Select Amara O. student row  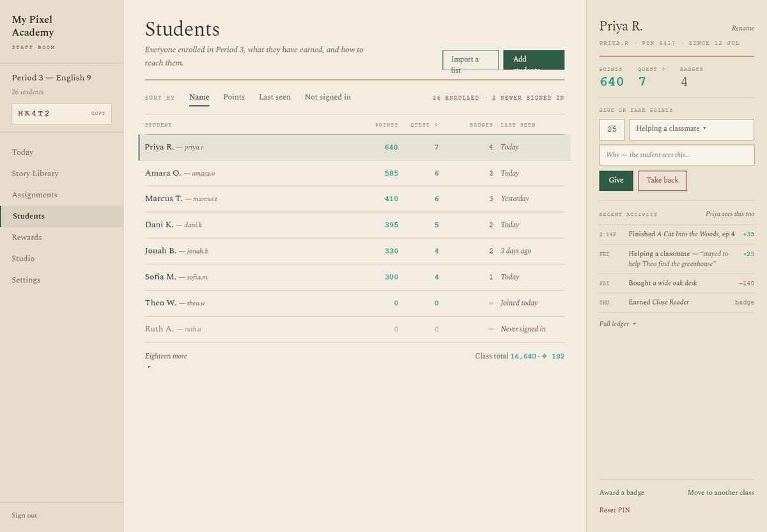tap(355, 173)
